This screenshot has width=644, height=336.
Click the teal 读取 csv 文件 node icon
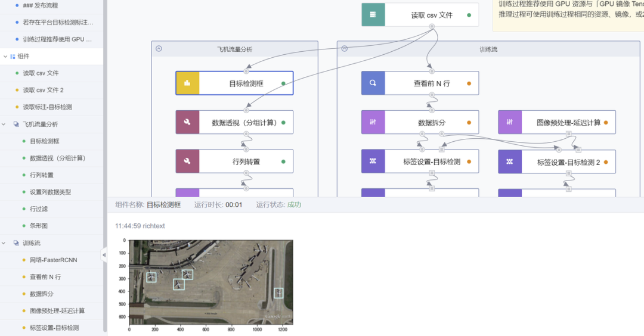[373, 15]
